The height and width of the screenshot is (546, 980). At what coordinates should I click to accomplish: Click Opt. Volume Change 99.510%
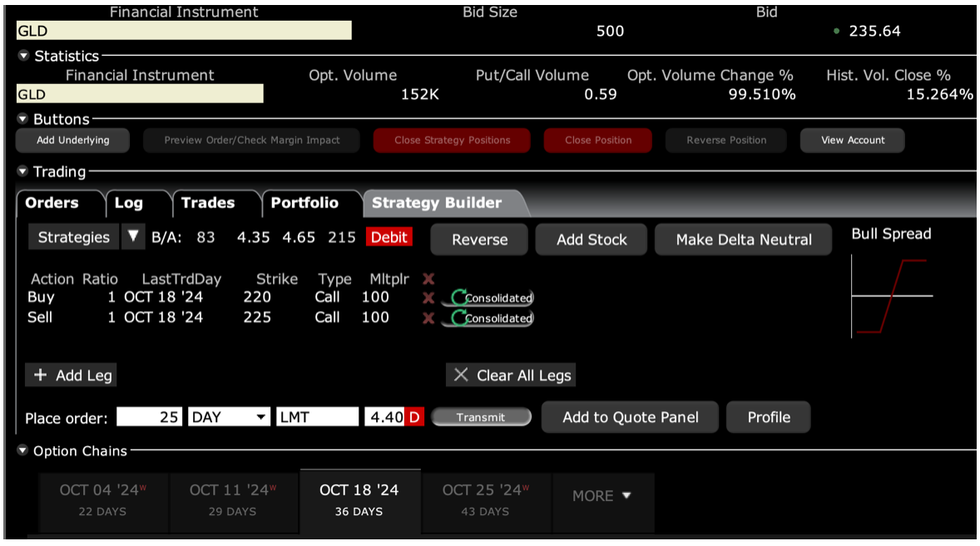pyautogui.click(x=762, y=94)
